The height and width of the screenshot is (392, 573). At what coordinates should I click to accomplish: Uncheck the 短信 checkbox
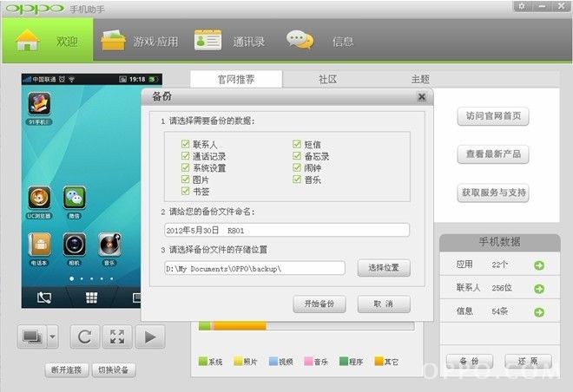pos(297,144)
